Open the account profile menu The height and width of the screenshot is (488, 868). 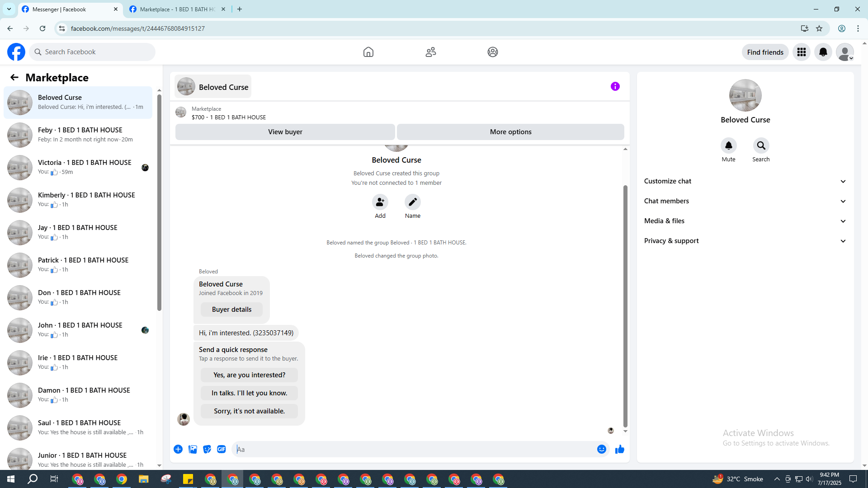click(x=845, y=52)
